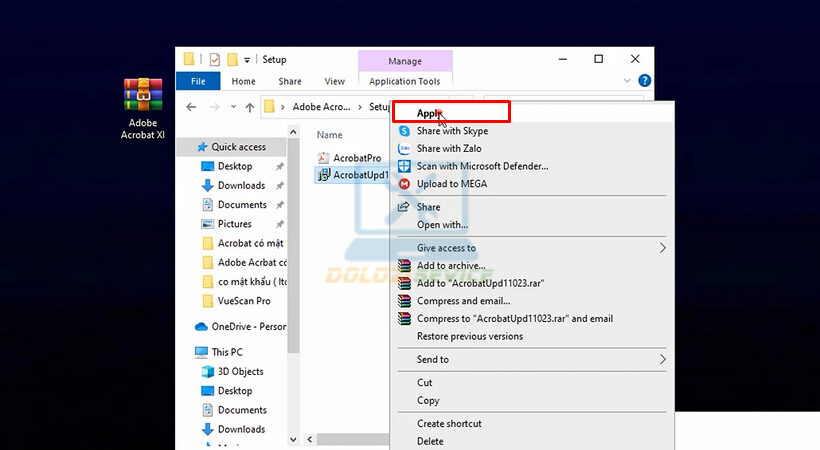Open Desktop under This PC
The width and height of the screenshot is (820, 450).
point(235,391)
